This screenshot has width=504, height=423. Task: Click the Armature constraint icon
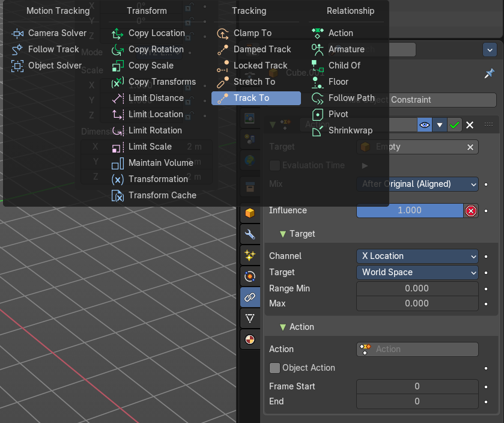[x=318, y=49]
